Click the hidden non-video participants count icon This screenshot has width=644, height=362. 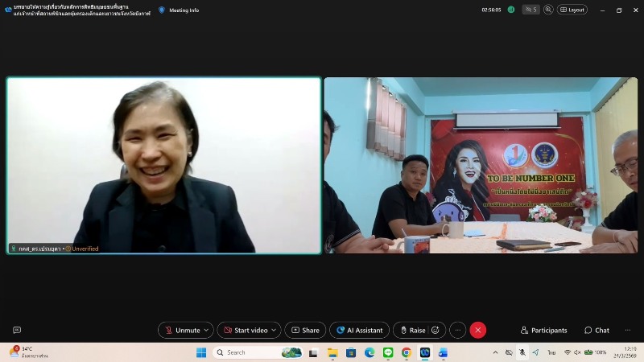tap(530, 10)
